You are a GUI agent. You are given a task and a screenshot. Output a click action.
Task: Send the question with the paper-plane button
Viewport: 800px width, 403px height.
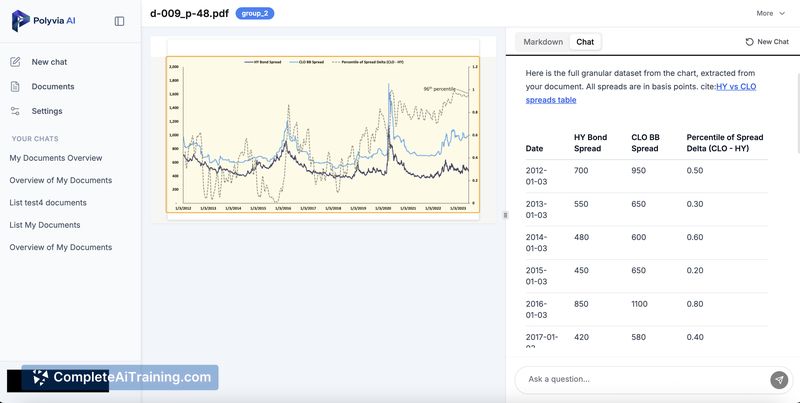(x=779, y=380)
